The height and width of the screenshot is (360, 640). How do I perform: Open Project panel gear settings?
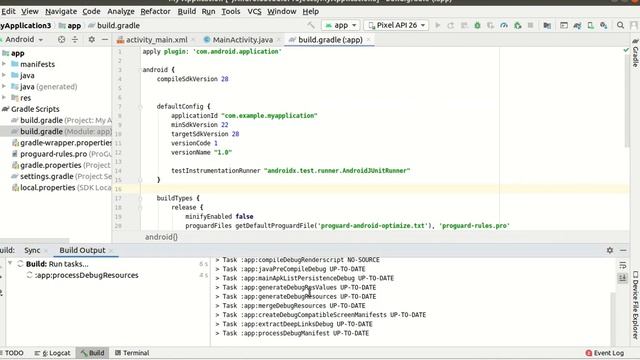(92, 40)
